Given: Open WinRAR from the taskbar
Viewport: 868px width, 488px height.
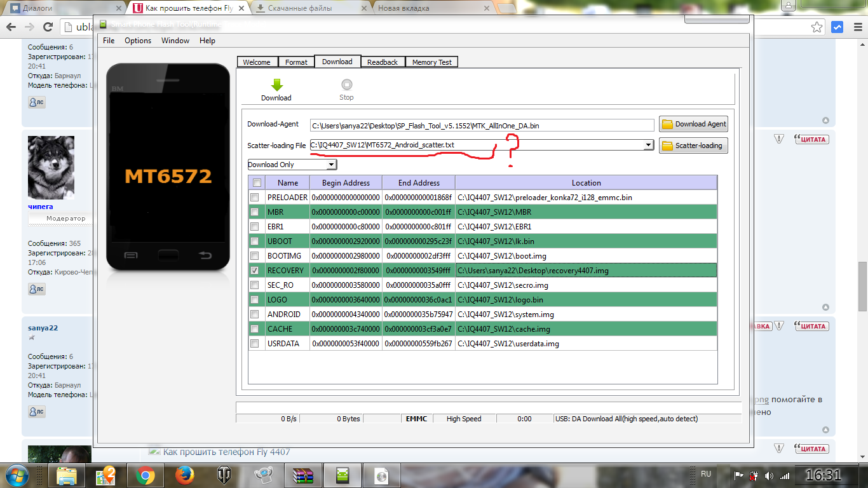Looking at the screenshot, I should [302, 475].
